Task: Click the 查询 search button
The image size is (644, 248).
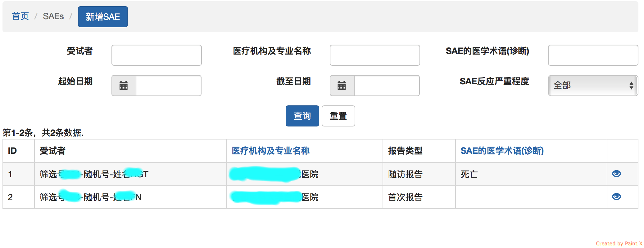Action: [302, 116]
